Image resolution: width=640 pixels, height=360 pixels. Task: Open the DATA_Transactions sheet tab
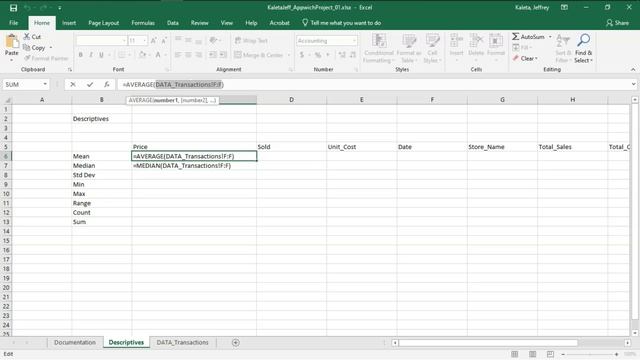tap(182, 342)
